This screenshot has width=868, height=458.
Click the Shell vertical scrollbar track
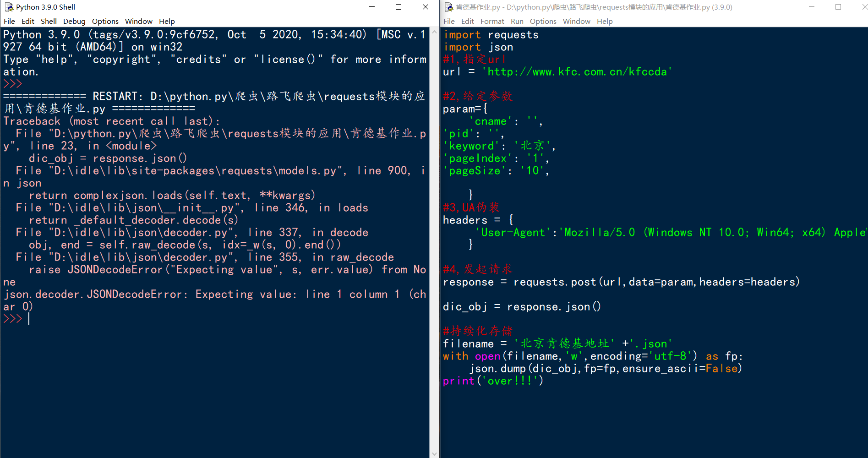tap(434, 243)
